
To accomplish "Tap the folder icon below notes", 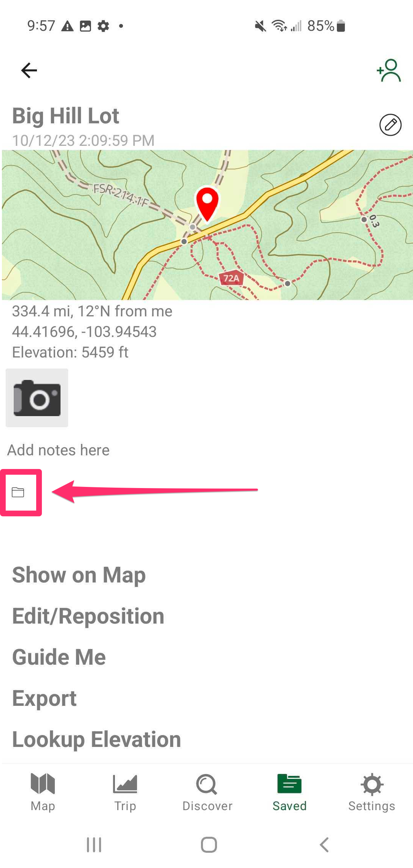I will (18, 492).
